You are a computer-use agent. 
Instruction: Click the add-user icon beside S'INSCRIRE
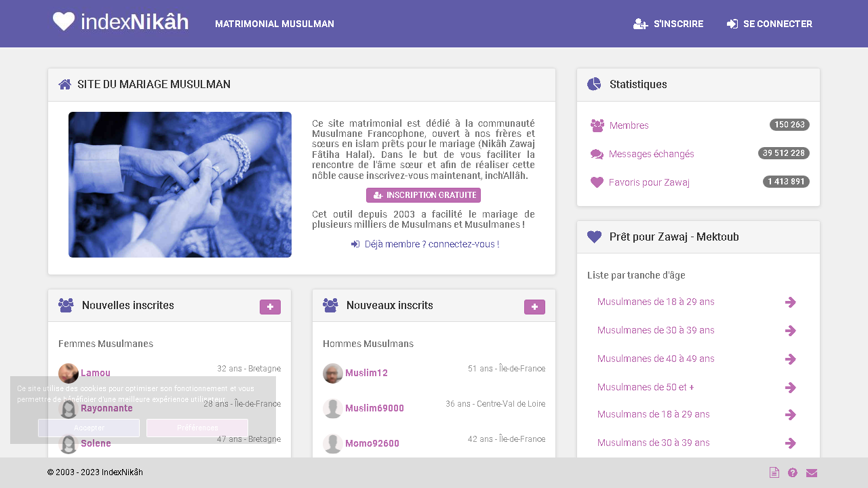(640, 24)
